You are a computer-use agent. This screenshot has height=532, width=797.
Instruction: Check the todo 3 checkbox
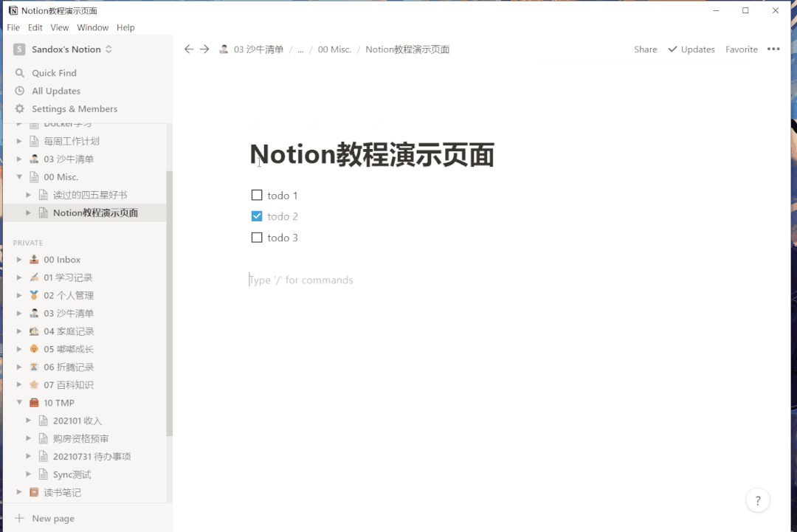pyautogui.click(x=257, y=238)
